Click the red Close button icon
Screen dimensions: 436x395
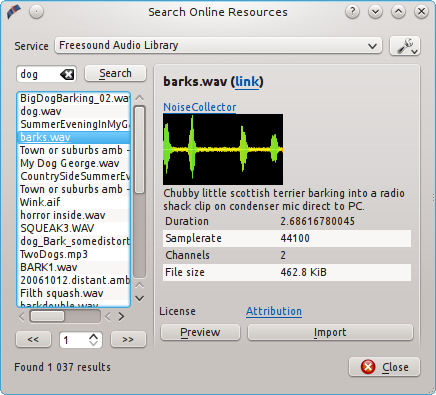368,367
